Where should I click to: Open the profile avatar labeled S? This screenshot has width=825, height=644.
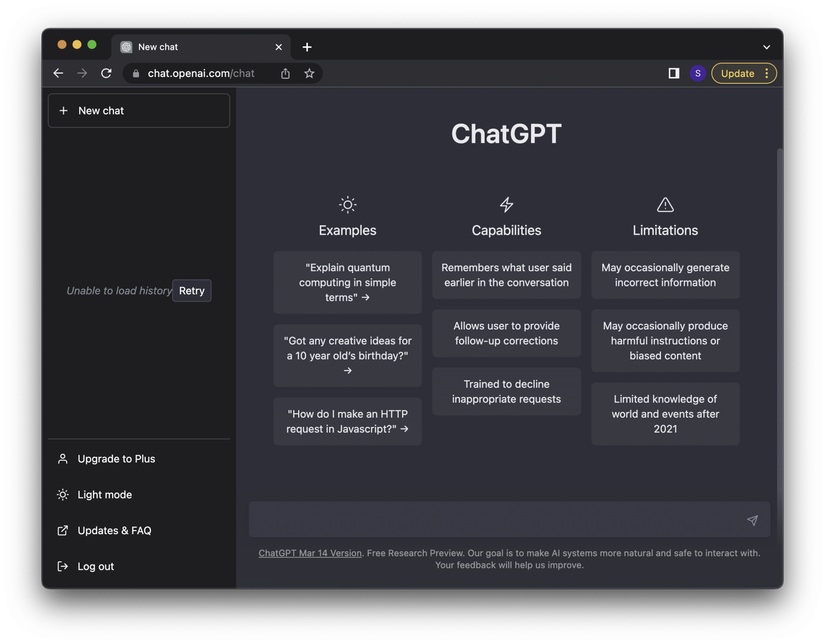click(698, 73)
